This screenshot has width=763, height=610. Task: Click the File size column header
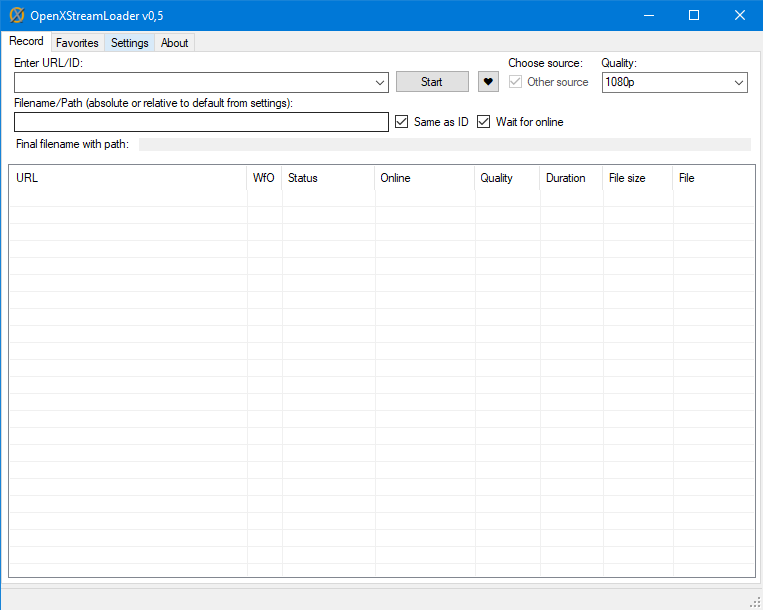(638, 178)
